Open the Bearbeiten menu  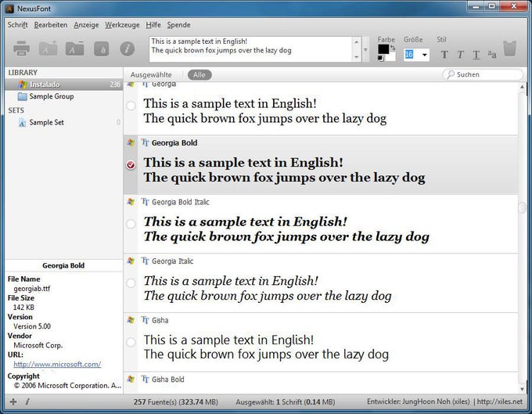tap(51, 25)
